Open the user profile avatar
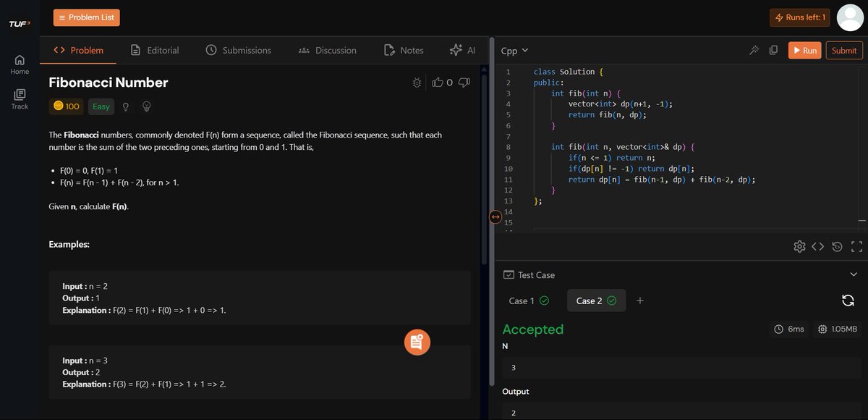The width and height of the screenshot is (868, 420). [851, 17]
